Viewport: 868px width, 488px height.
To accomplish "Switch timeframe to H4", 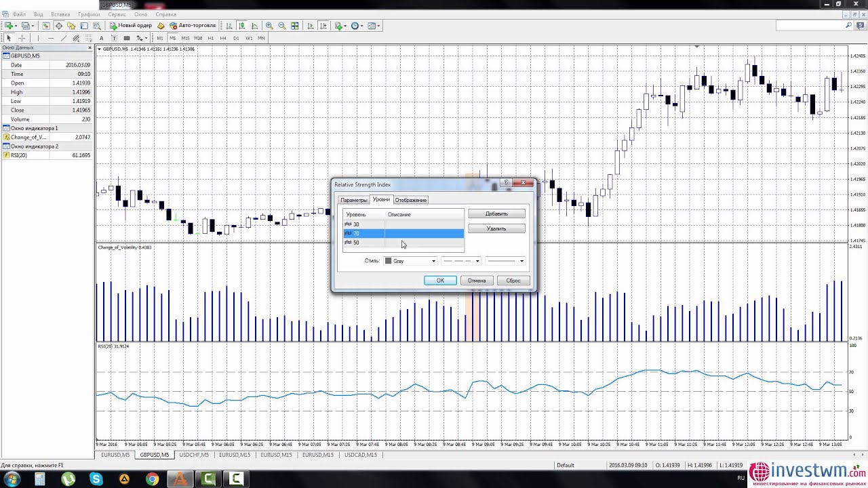I will (x=223, y=39).
